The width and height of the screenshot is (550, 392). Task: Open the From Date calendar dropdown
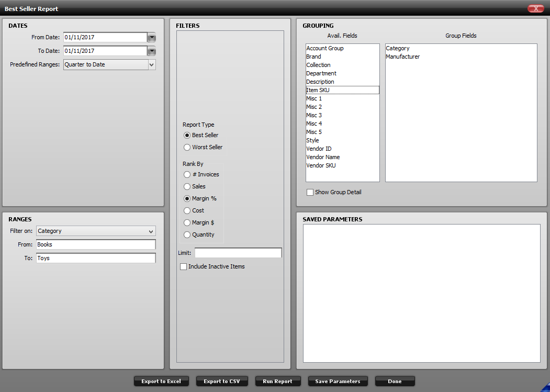(152, 37)
